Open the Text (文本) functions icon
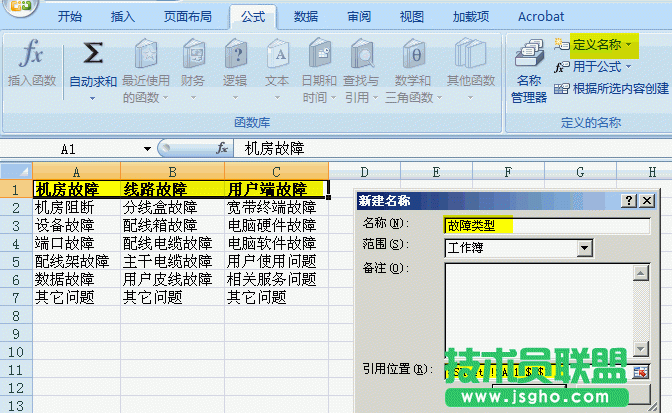 [277, 54]
